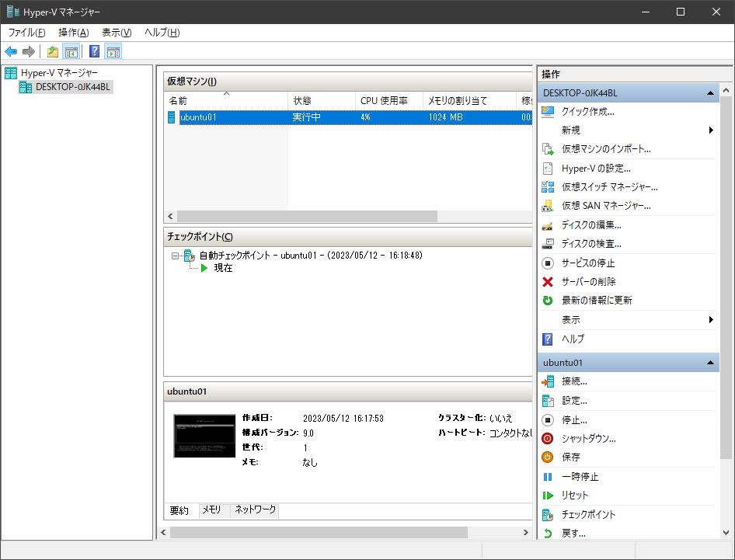Open the ヘルプ(H) menu
The height and width of the screenshot is (560, 735).
[x=162, y=33]
